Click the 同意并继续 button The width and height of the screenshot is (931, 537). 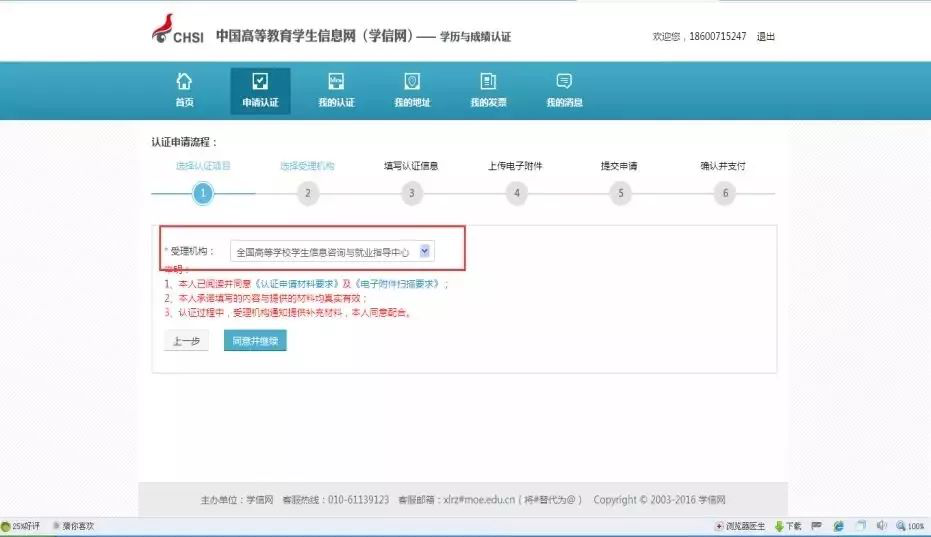click(255, 340)
